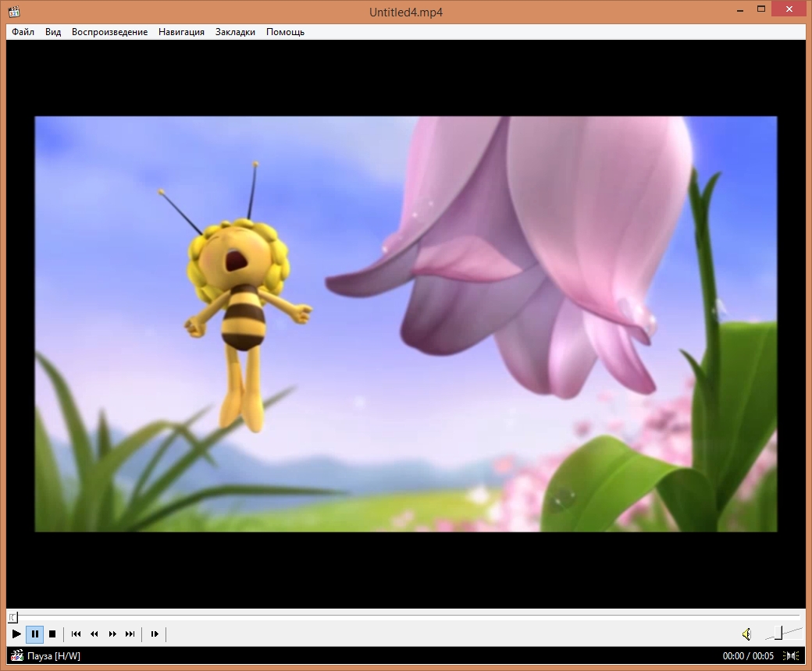
Task: Click the volume slider handle
Action: coord(779,633)
